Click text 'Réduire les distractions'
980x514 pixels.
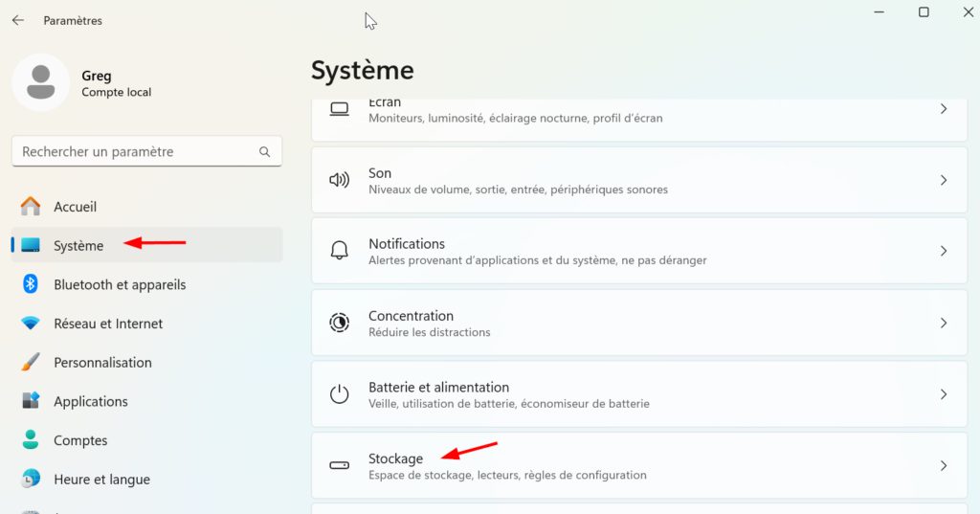tap(430, 332)
